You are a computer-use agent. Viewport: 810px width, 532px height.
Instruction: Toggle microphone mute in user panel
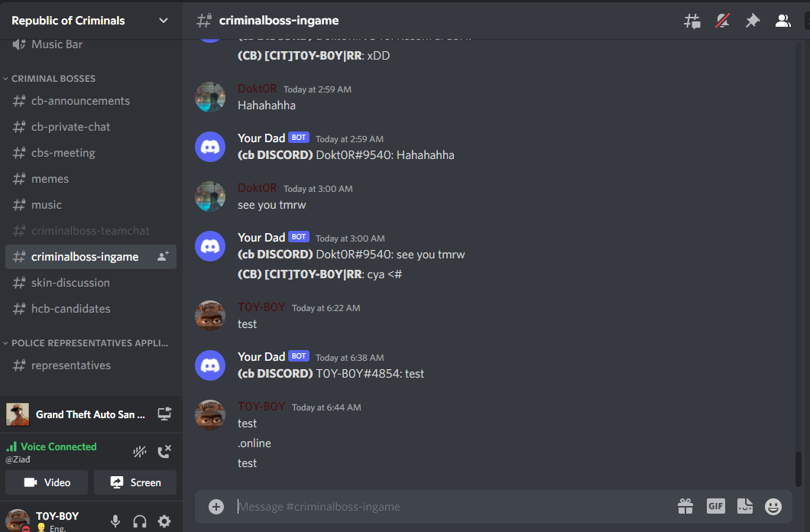point(115,521)
